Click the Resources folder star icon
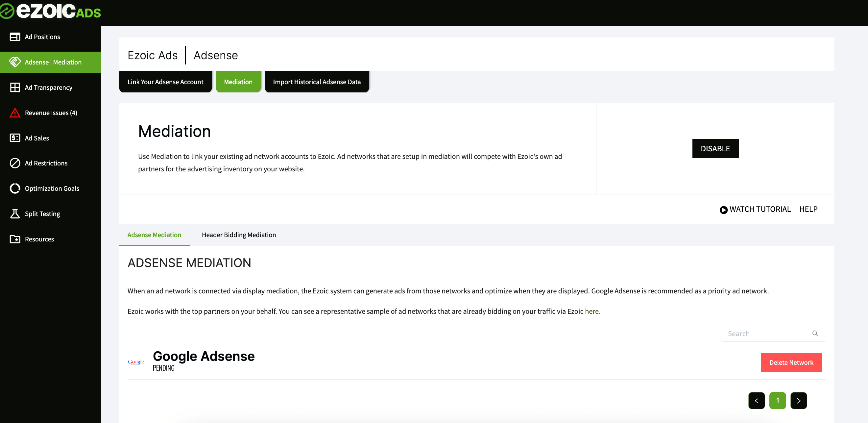 (x=15, y=239)
